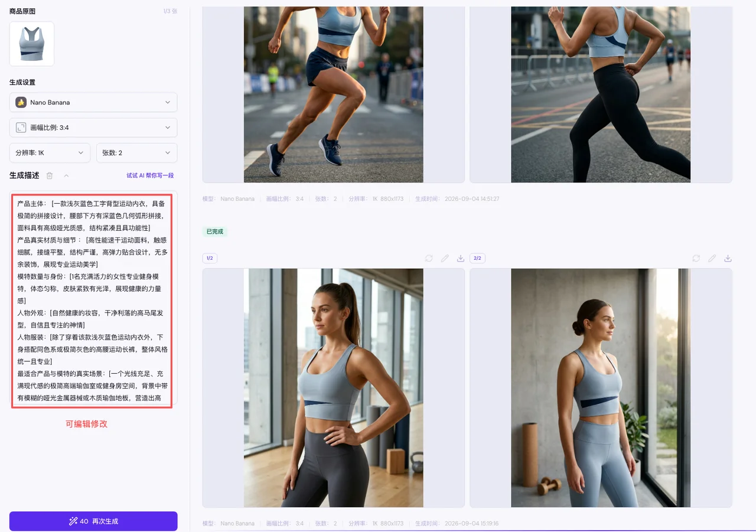Viewport: 756px width, 532px height.
Task: Click the 再次生成 button
Action: 93,521
